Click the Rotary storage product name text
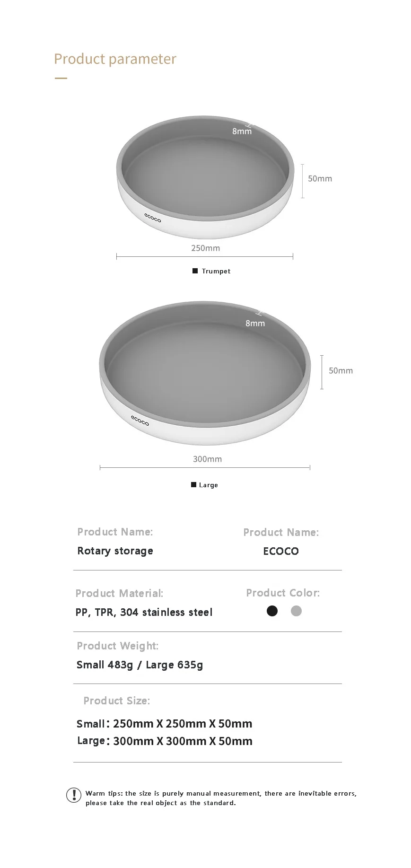The width and height of the screenshot is (411, 868). [115, 551]
